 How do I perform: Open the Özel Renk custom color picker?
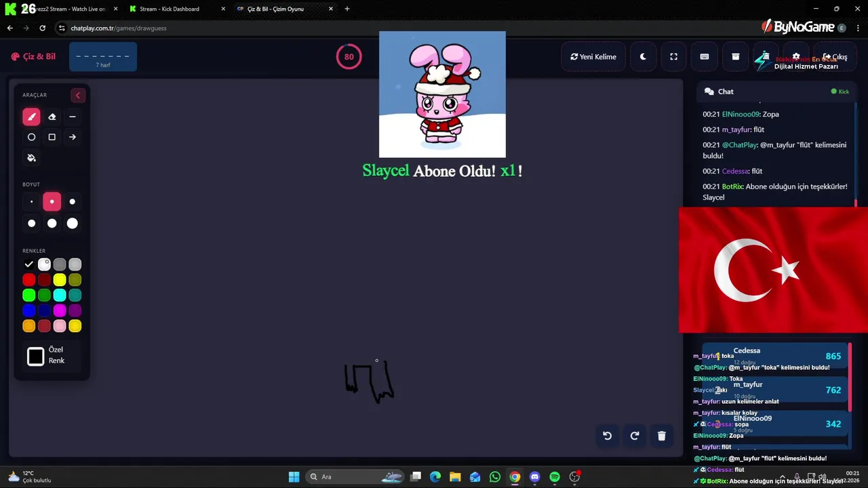(36, 356)
